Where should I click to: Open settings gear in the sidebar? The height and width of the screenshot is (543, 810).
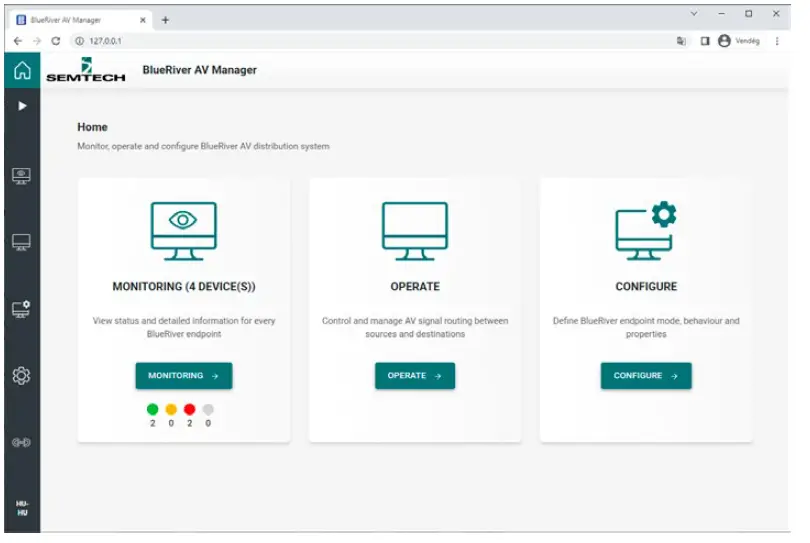[x=21, y=378]
